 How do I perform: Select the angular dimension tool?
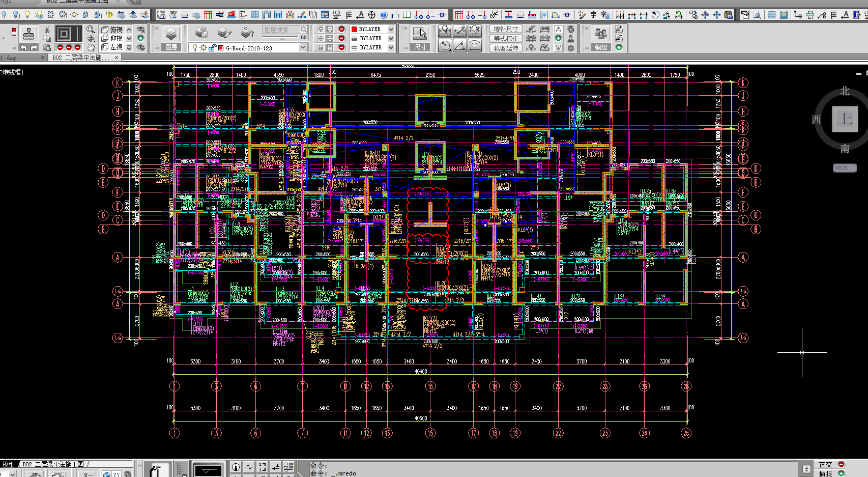click(x=460, y=46)
